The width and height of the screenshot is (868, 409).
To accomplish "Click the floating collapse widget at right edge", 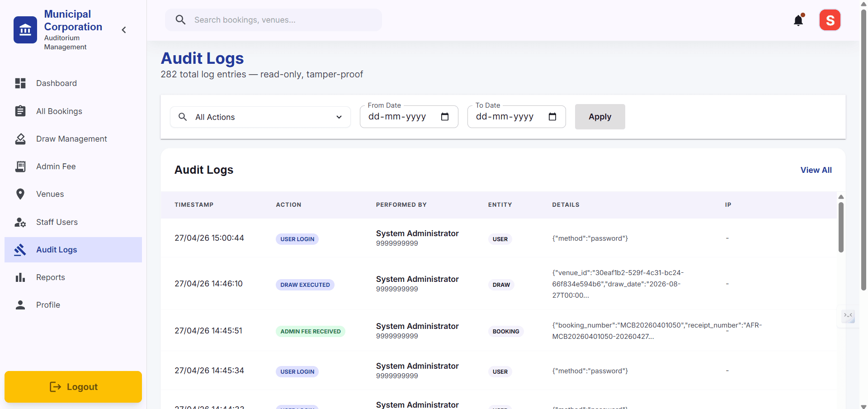I will (x=848, y=316).
